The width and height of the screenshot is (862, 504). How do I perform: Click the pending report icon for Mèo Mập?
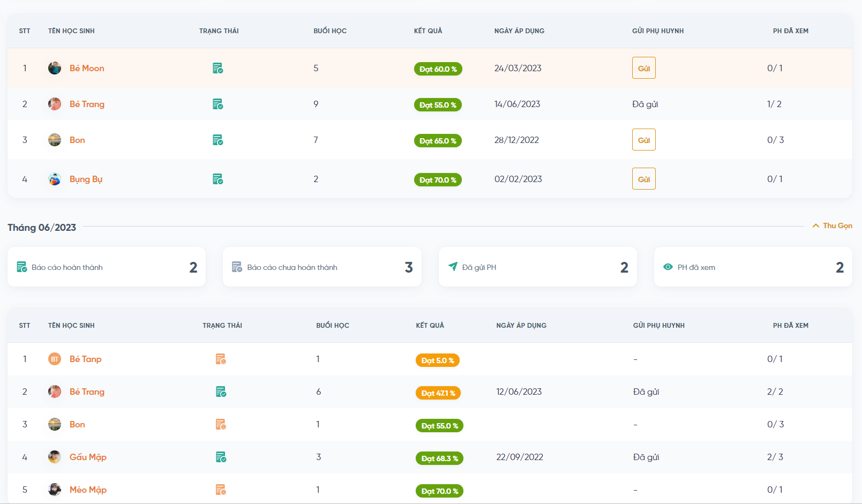[221, 490]
